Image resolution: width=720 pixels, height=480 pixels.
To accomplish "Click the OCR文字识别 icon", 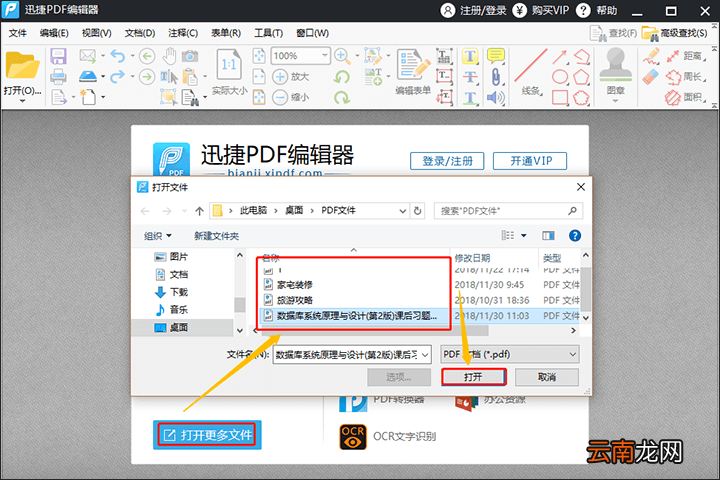I will click(353, 436).
